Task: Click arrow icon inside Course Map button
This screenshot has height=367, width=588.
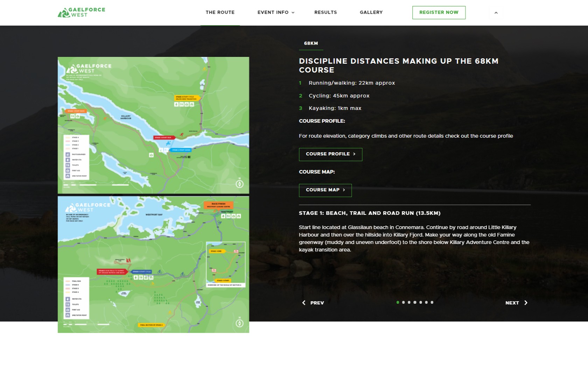Action: coord(344,190)
